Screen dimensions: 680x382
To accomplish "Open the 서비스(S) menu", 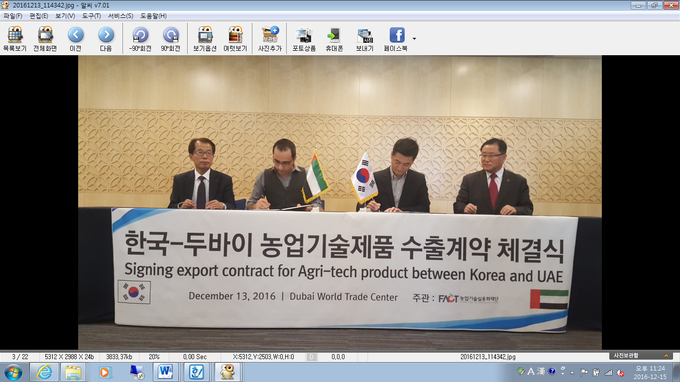I will (x=120, y=16).
